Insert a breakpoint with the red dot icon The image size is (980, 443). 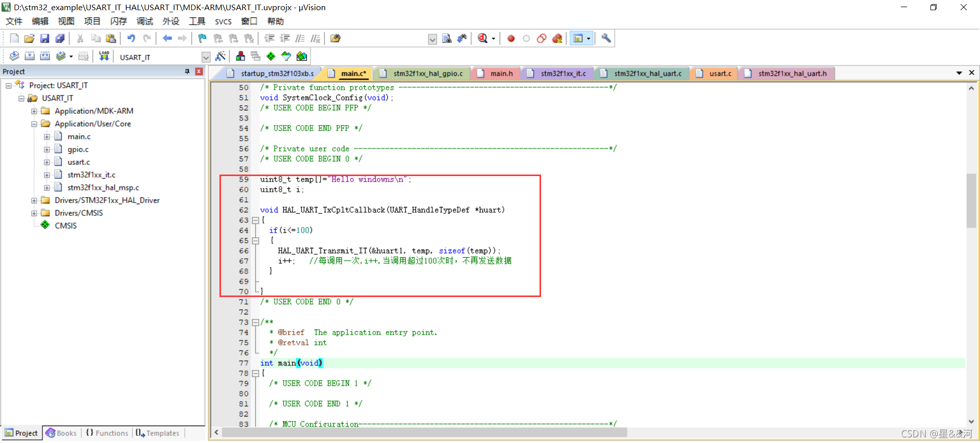511,38
